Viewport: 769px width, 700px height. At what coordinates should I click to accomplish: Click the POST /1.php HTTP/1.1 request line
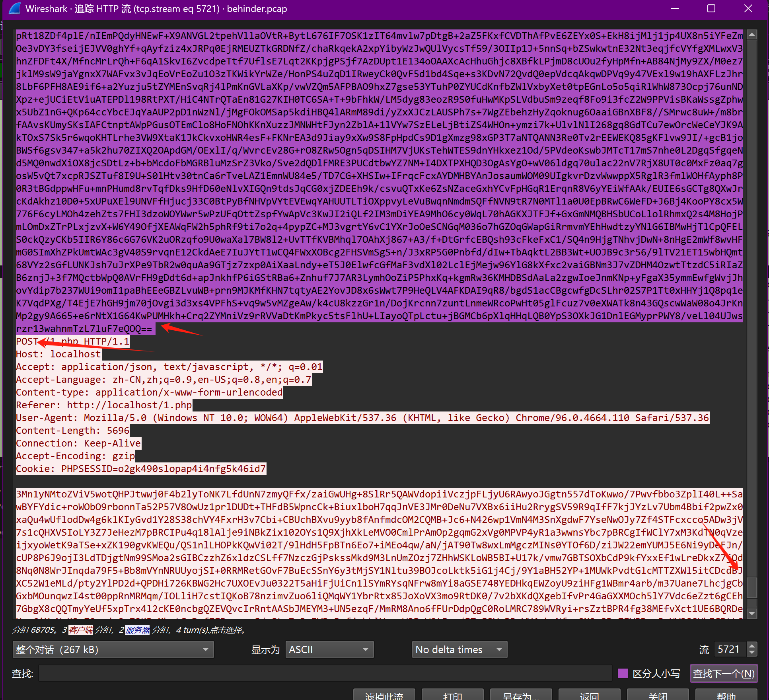click(x=72, y=341)
